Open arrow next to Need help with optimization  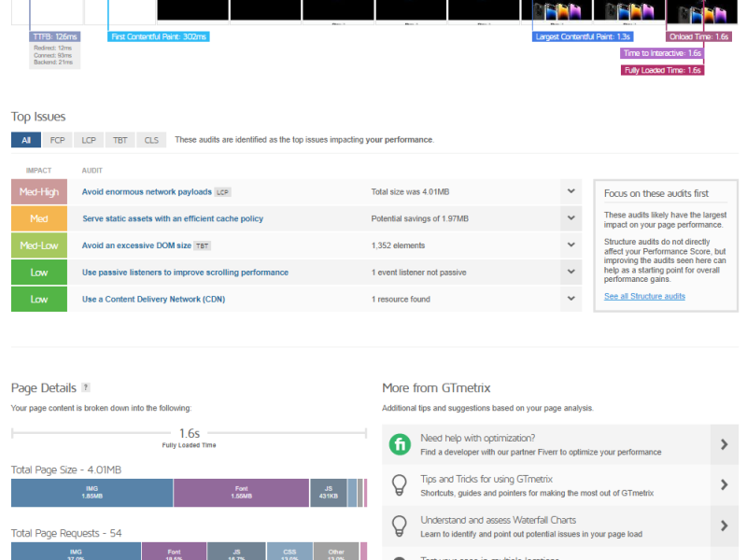tap(724, 444)
